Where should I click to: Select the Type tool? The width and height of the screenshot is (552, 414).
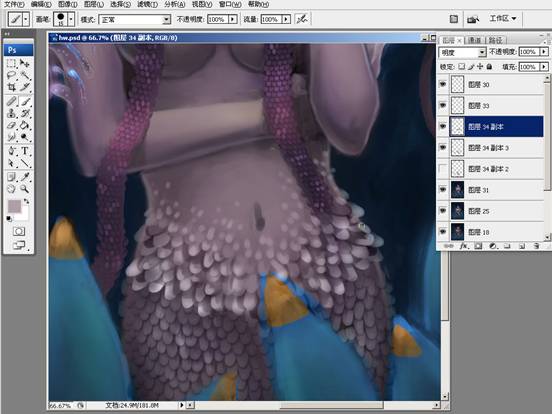point(25,151)
